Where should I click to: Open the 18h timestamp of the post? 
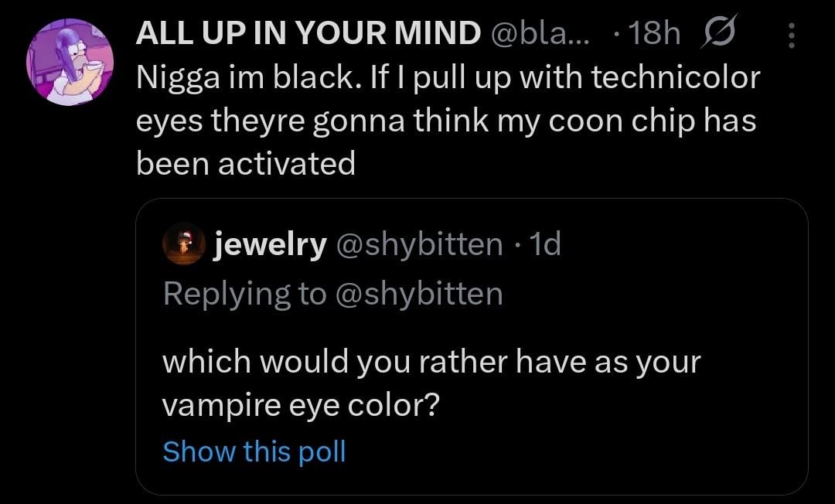pos(655,35)
